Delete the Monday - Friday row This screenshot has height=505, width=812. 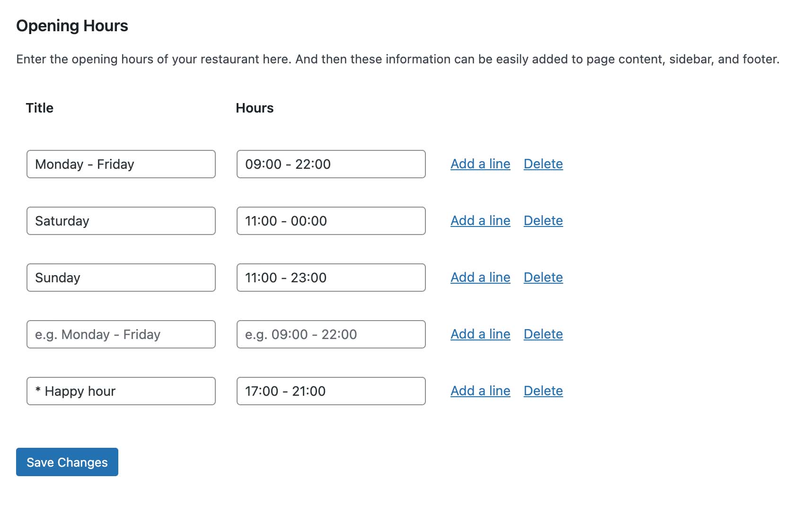pos(543,164)
